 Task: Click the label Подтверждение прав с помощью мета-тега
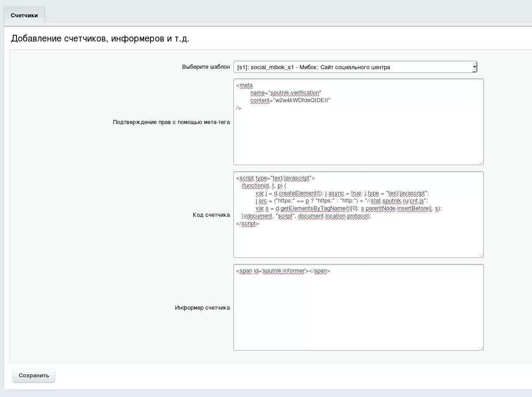click(171, 122)
